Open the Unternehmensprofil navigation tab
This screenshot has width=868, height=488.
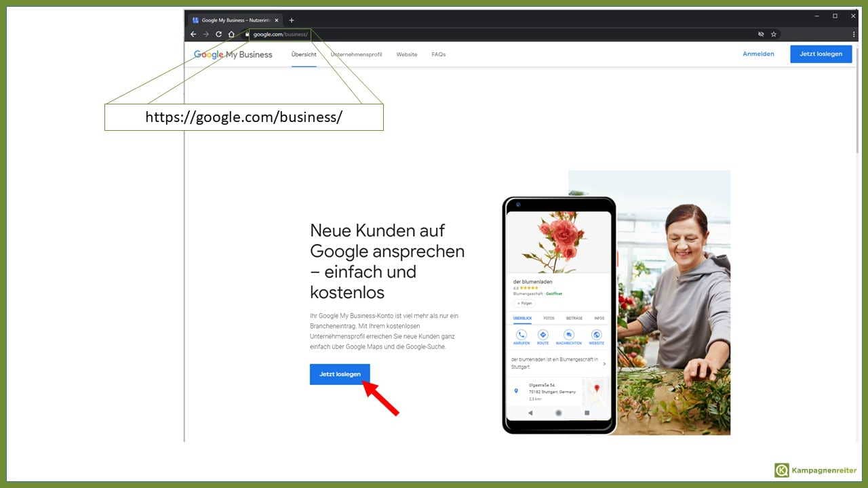coord(356,54)
